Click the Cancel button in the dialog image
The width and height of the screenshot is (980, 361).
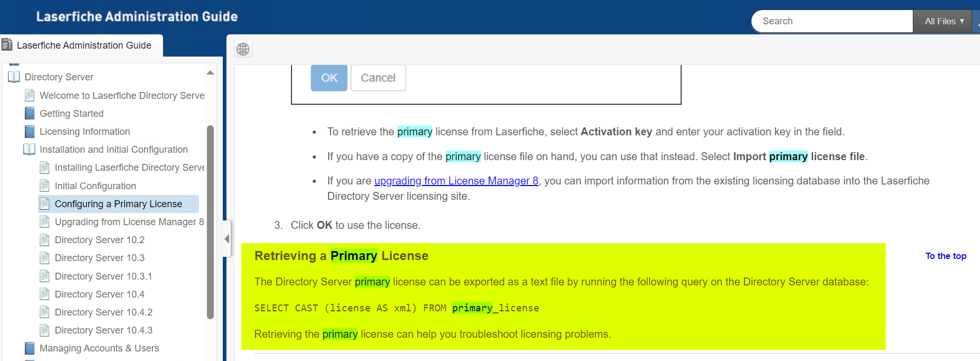click(378, 78)
